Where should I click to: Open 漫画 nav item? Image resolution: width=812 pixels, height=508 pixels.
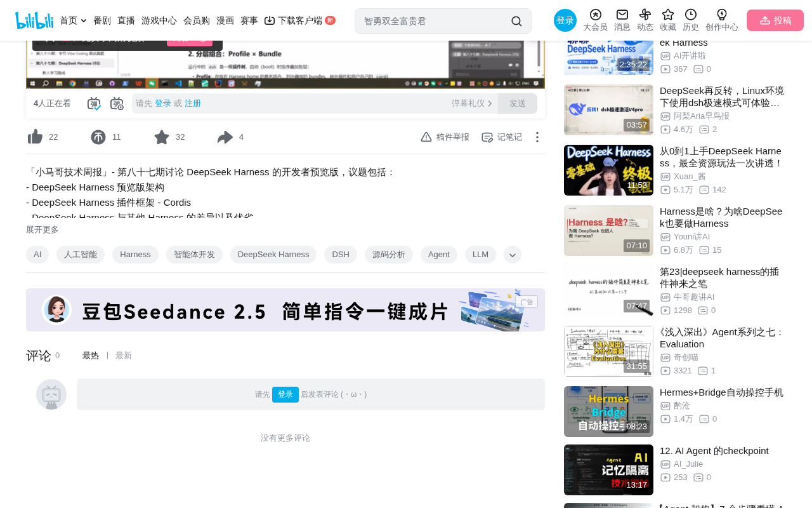coord(225,20)
